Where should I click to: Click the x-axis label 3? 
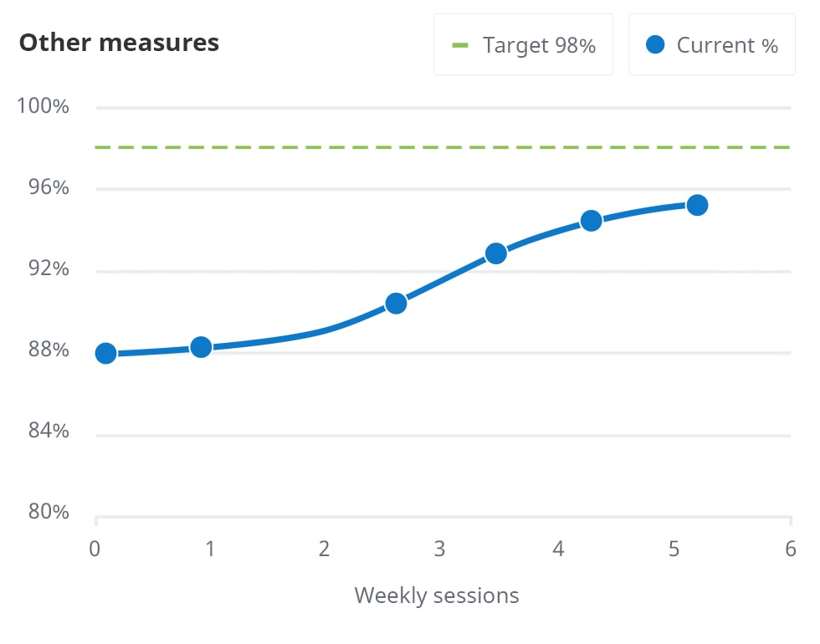(438, 549)
